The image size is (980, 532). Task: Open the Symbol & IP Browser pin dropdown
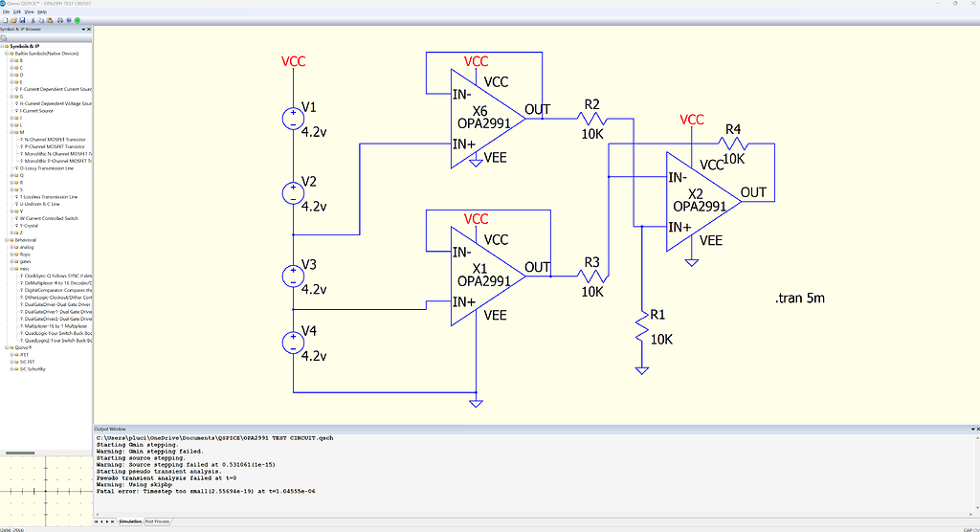[x=83, y=30]
